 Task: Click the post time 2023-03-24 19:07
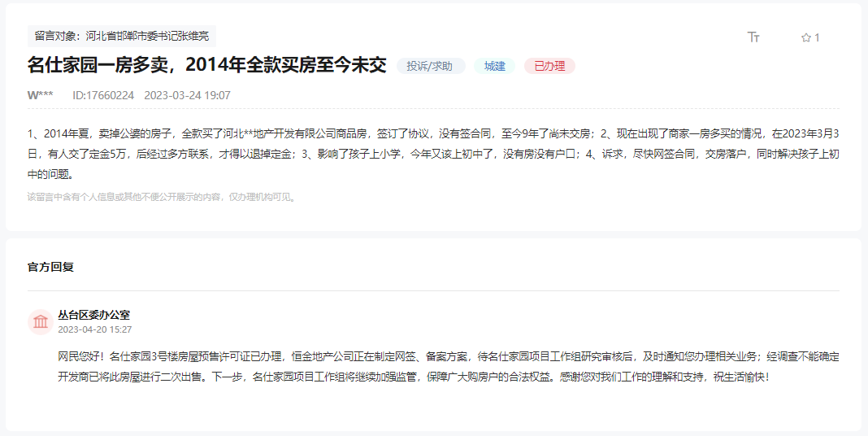pyautogui.click(x=187, y=95)
